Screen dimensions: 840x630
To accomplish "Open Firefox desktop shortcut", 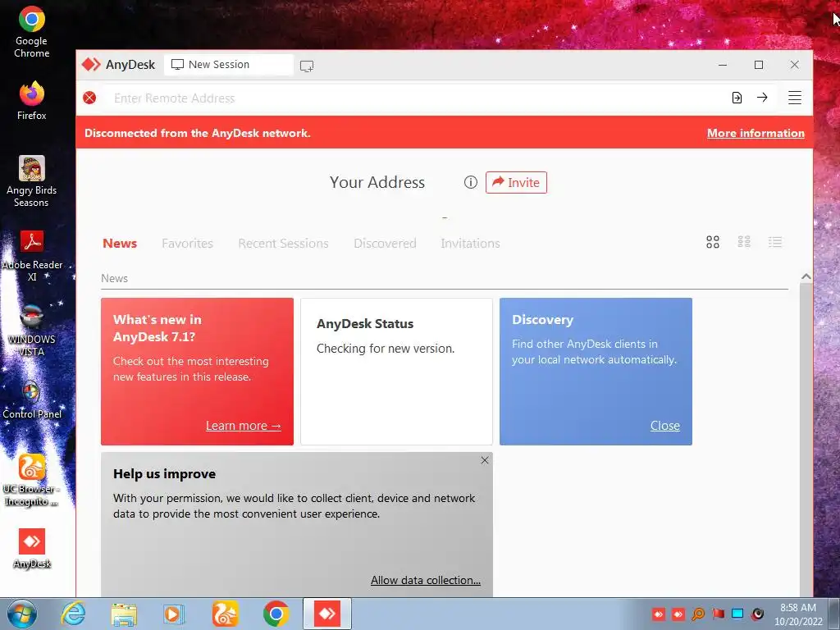I will point(32,101).
